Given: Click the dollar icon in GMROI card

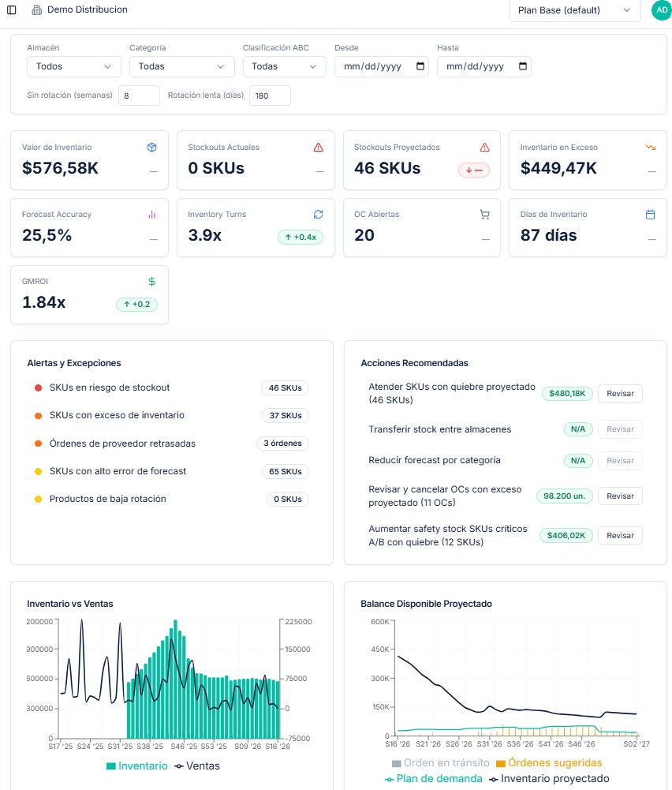Looking at the screenshot, I should tap(151, 282).
